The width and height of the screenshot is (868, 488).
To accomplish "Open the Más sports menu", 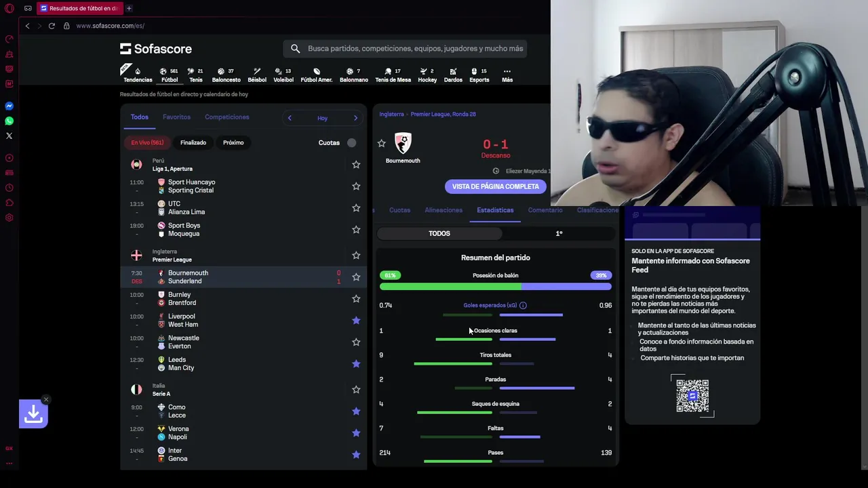I will (x=507, y=75).
